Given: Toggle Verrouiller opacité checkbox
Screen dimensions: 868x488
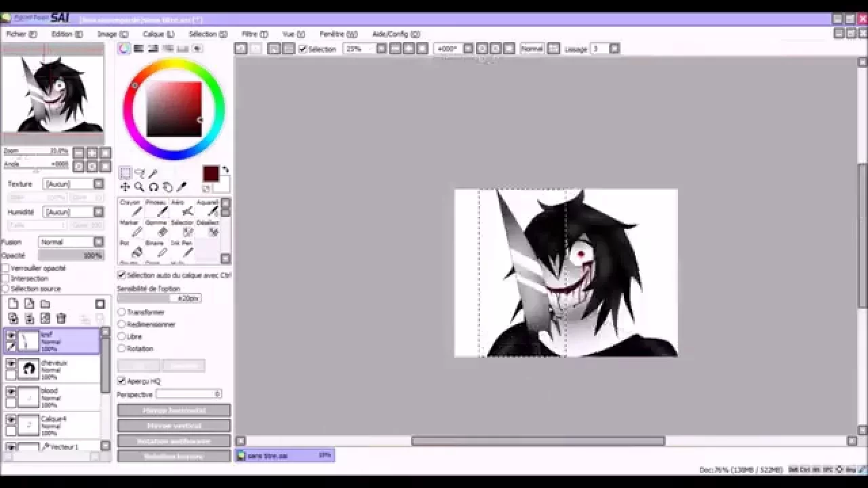Looking at the screenshot, I should point(5,268).
